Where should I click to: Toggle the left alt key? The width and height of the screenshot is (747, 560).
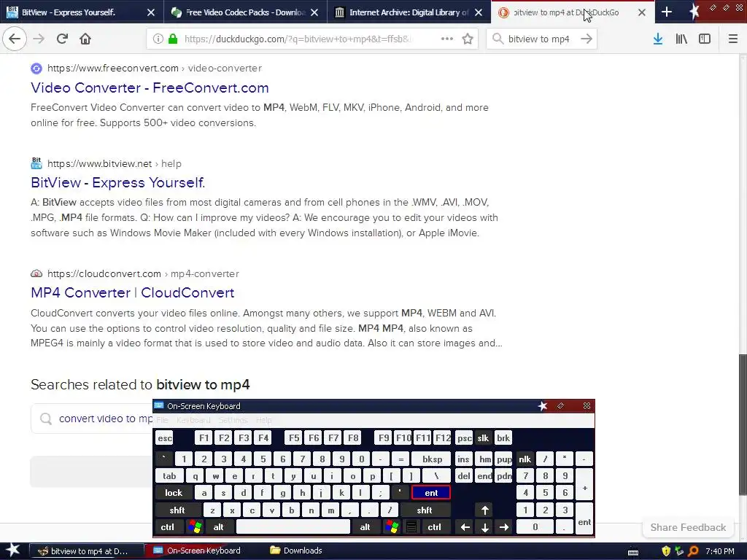(218, 527)
